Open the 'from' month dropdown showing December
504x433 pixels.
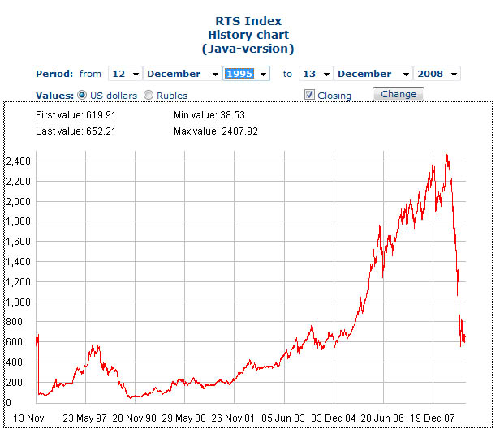pos(183,74)
